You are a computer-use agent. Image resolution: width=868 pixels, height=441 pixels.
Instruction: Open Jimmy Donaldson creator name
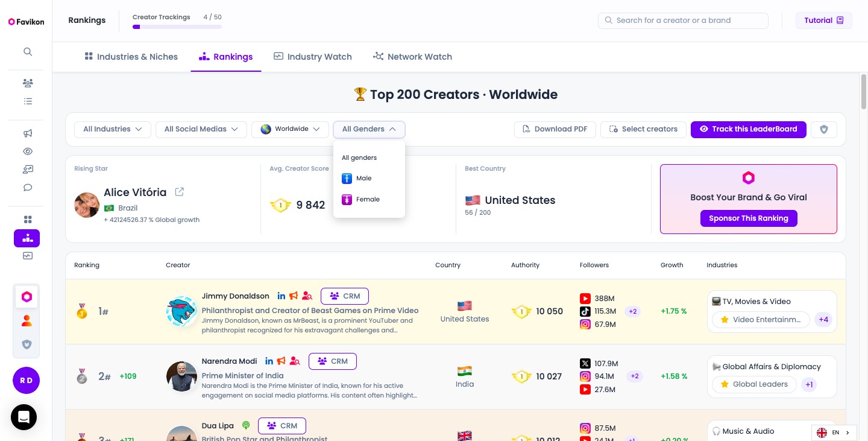point(236,296)
